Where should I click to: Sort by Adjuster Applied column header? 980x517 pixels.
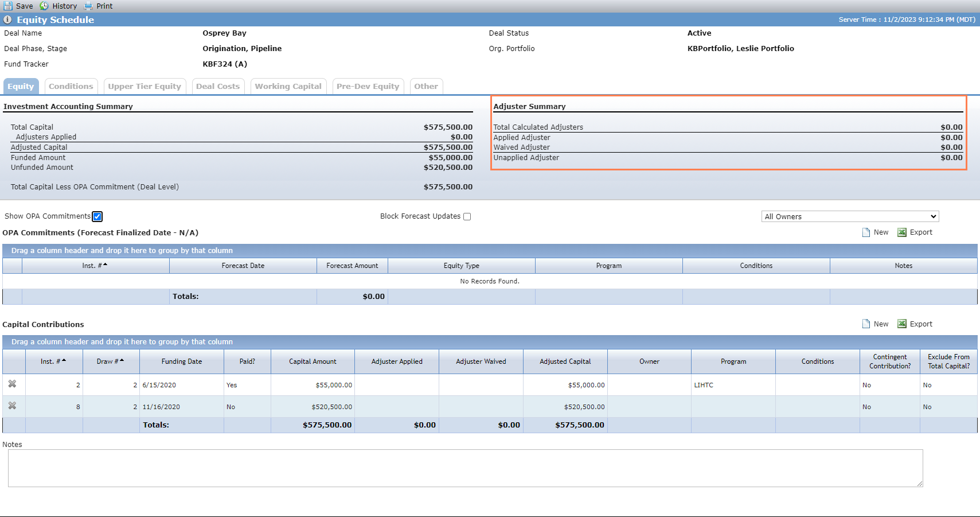tap(397, 361)
